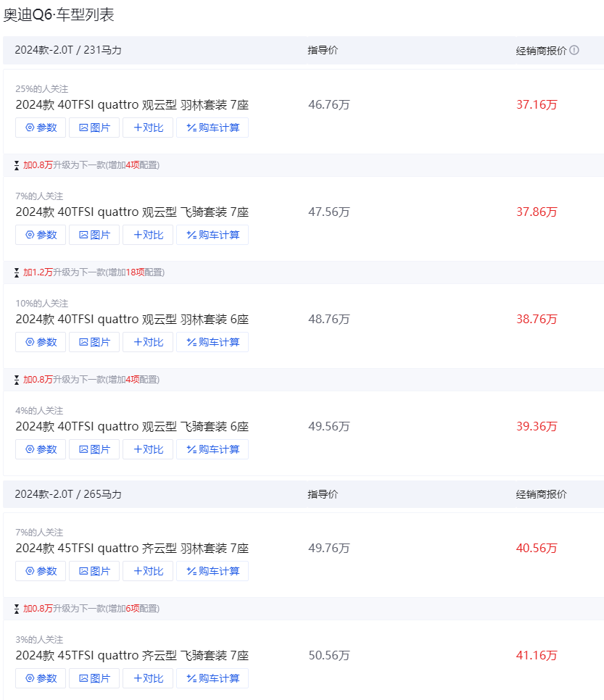This screenshot has width=604, height=700.
Task: Open 参数 for 40TFSI 羽林套装 6座
Action: tap(41, 342)
